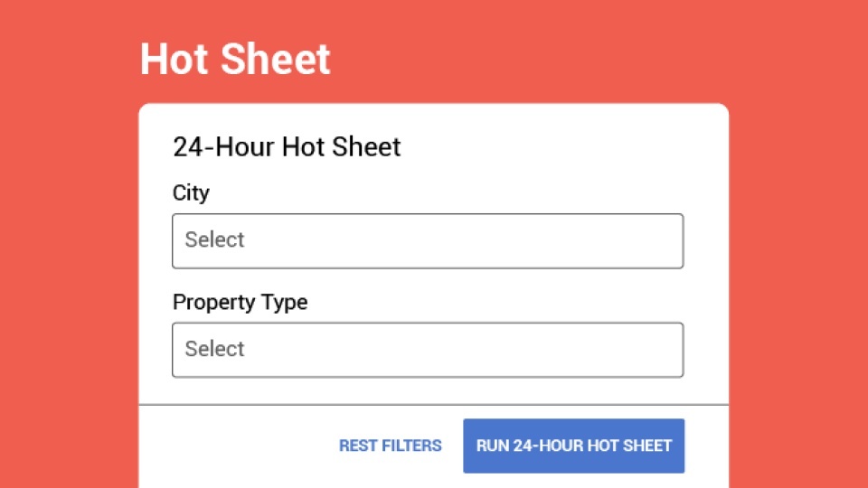868x488 pixels.
Task: Reset filters using the REST FILTERS text
Action: 390,446
